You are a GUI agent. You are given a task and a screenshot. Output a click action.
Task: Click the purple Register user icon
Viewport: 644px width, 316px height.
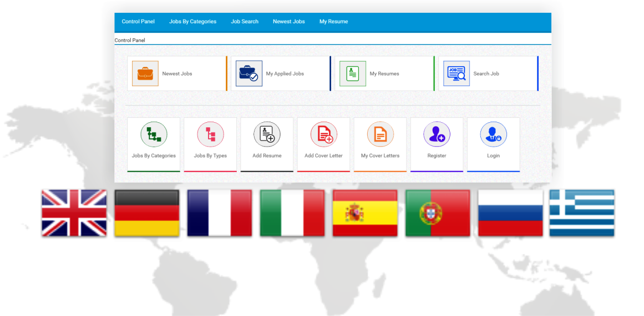(x=437, y=134)
